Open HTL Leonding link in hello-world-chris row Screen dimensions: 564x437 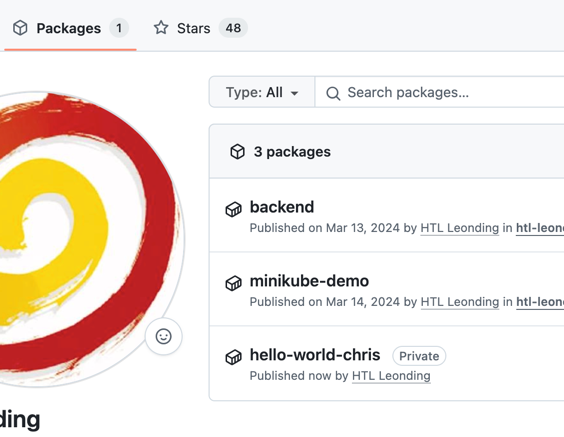(x=391, y=376)
